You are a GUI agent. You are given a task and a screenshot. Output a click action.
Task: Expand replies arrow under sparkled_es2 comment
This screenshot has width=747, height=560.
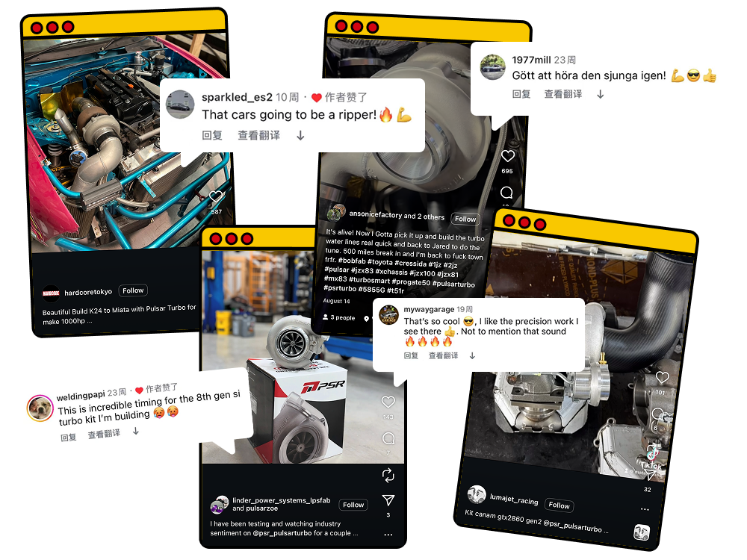[300, 136]
